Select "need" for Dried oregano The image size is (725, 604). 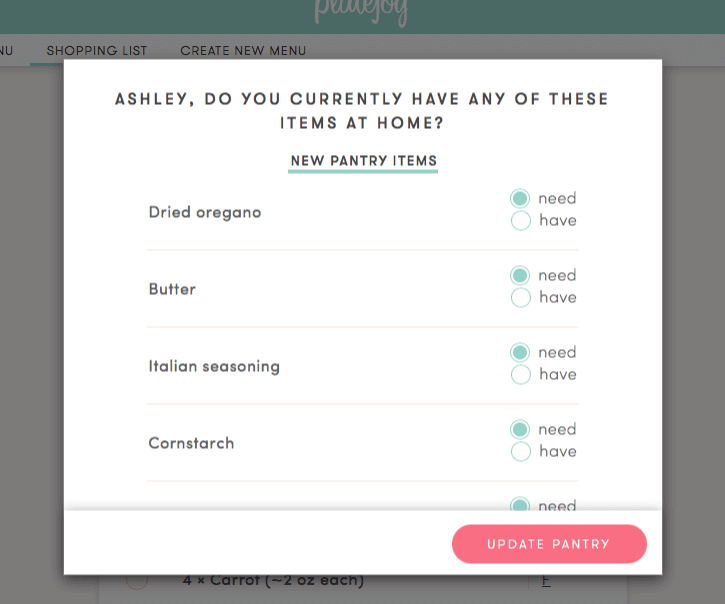point(520,198)
